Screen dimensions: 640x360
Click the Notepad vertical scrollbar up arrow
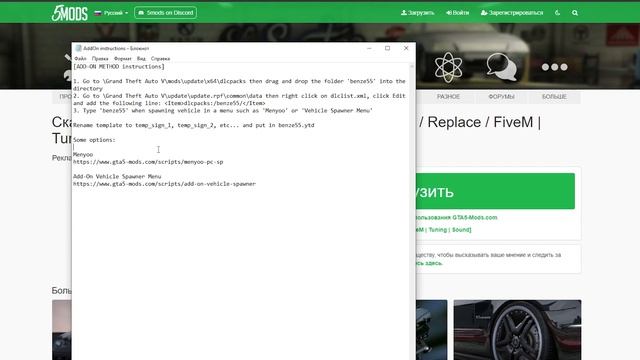412,67
